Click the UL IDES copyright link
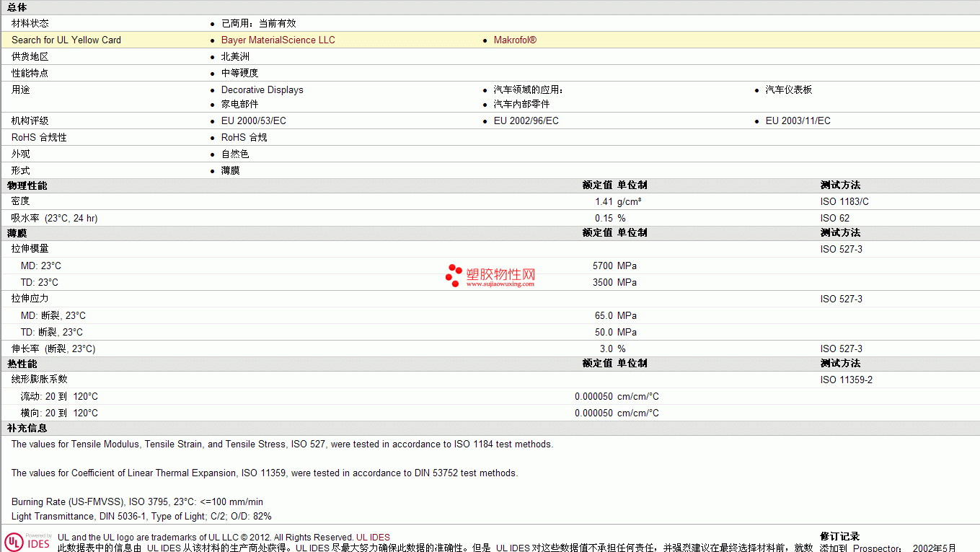This screenshot has width=980, height=552. [373, 537]
